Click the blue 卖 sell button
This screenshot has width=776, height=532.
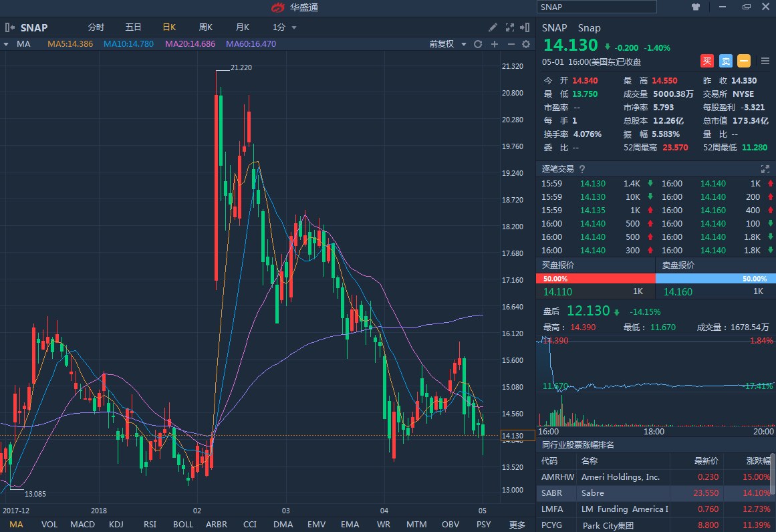click(x=726, y=61)
